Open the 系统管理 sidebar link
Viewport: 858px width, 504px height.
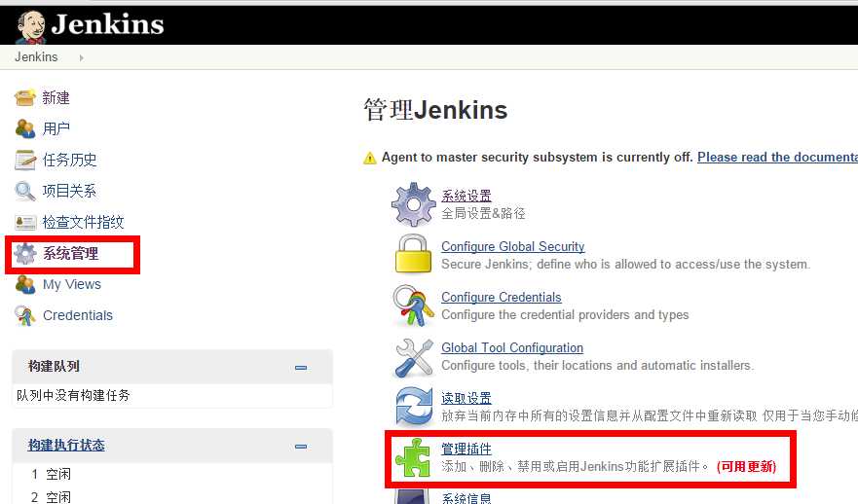pyautogui.click(x=70, y=254)
